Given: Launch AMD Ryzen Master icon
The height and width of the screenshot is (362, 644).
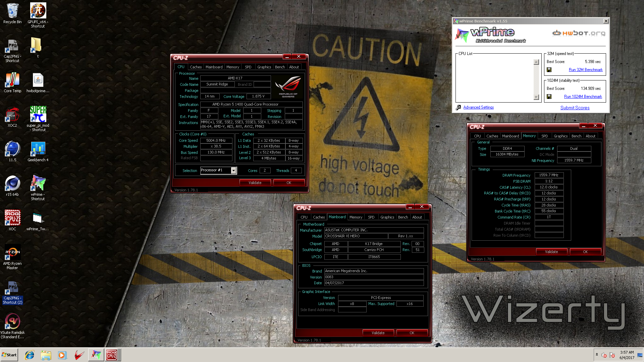Looking at the screenshot, I should (12, 257).
